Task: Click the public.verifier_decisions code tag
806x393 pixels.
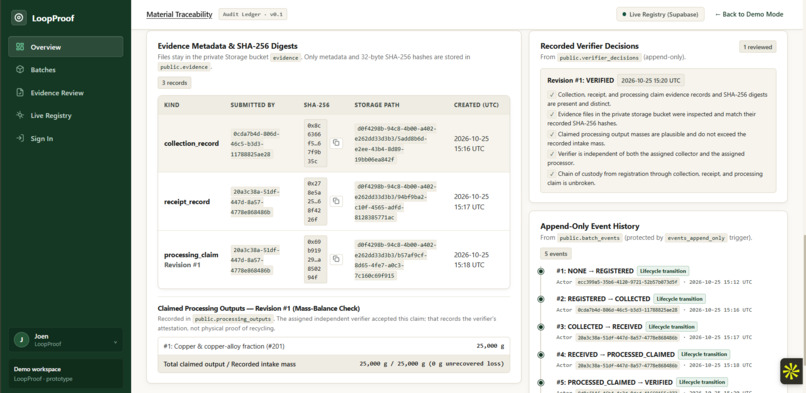Action: point(599,58)
